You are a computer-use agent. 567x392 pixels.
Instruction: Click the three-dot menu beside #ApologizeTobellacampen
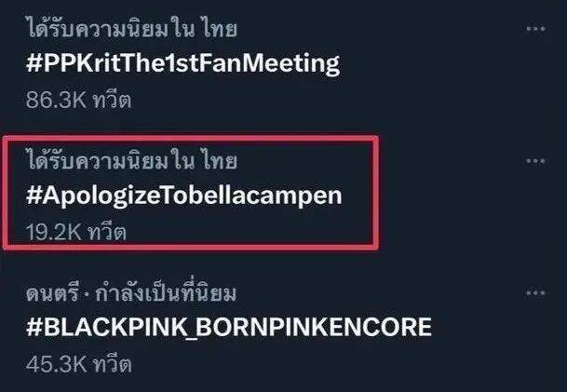click(x=533, y=161)
